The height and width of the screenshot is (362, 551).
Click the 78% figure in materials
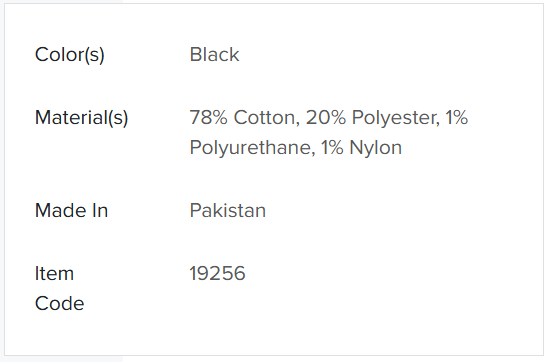tap(209, 118)
